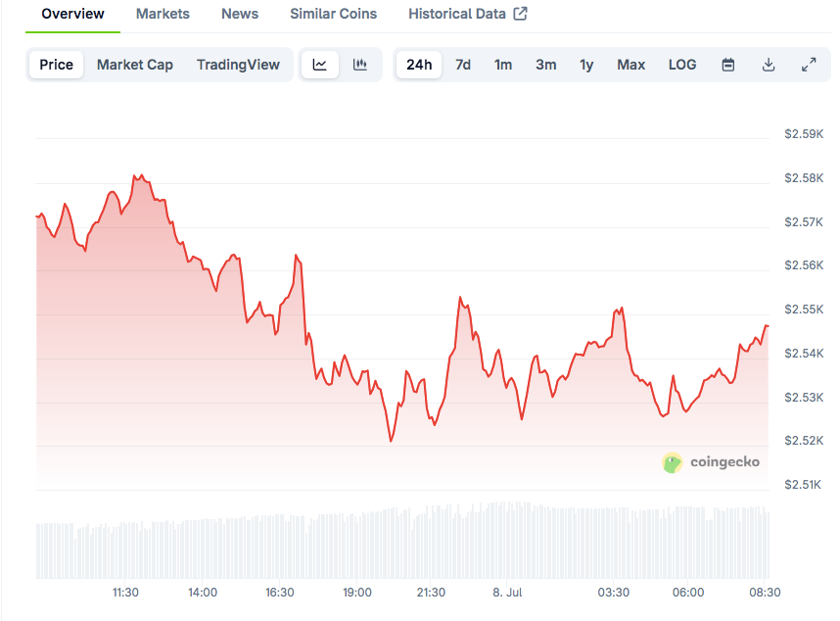
Task: Switch to candlestick chart view
Action: (x=360, y=65)
